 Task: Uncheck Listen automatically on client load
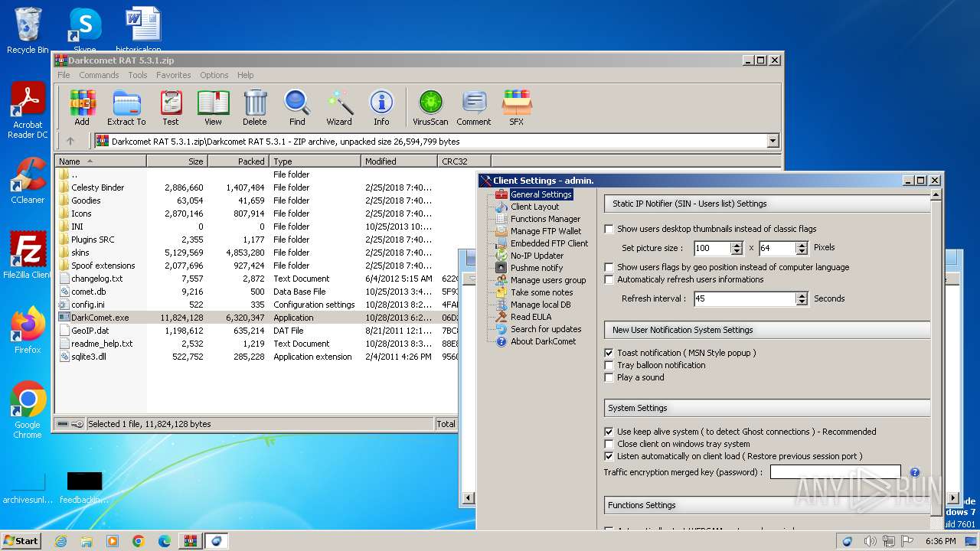609,456
